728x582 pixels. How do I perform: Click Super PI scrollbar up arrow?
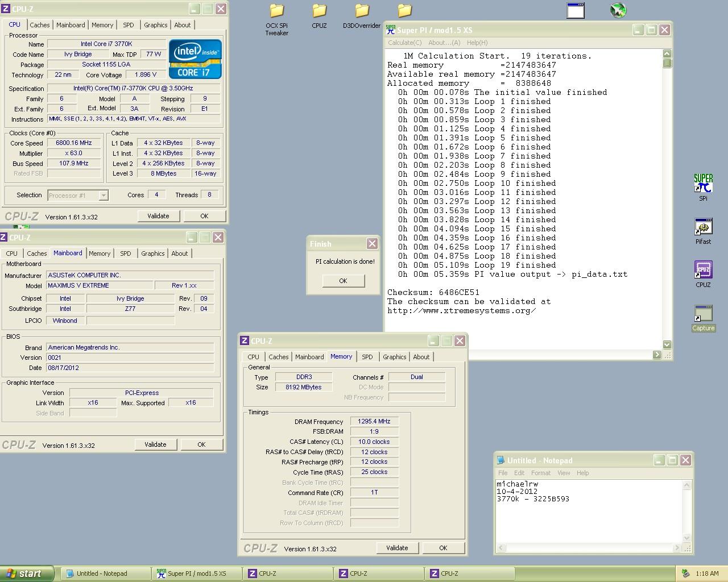[667, 53]
